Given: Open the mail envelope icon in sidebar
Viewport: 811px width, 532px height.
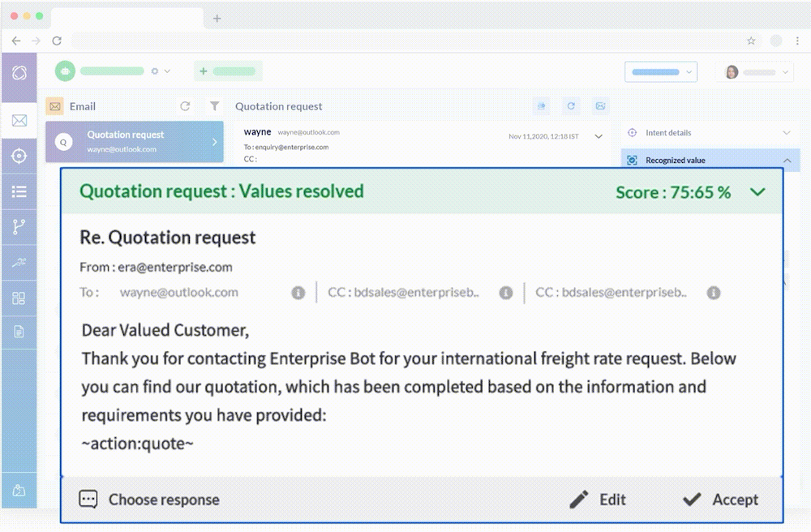Looking at the screenshot, I should pyautogui.click(x=19, y=121).
